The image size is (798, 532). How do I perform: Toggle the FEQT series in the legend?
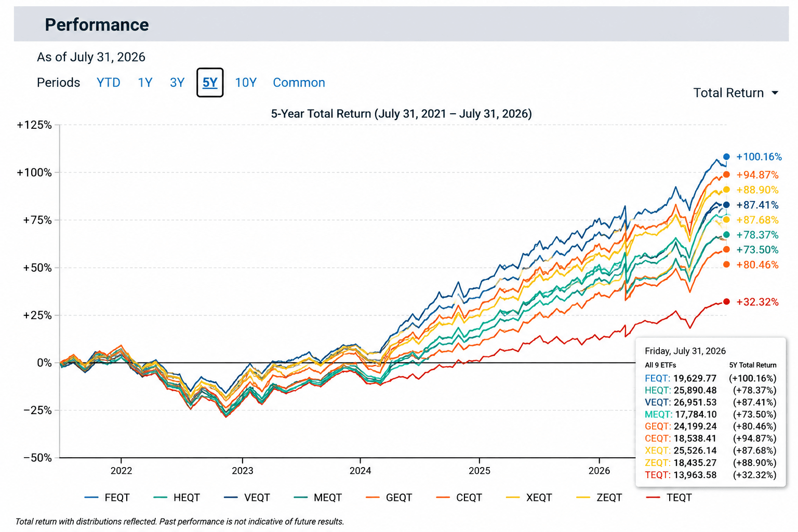pyautogui.click(x=107, y=498)
